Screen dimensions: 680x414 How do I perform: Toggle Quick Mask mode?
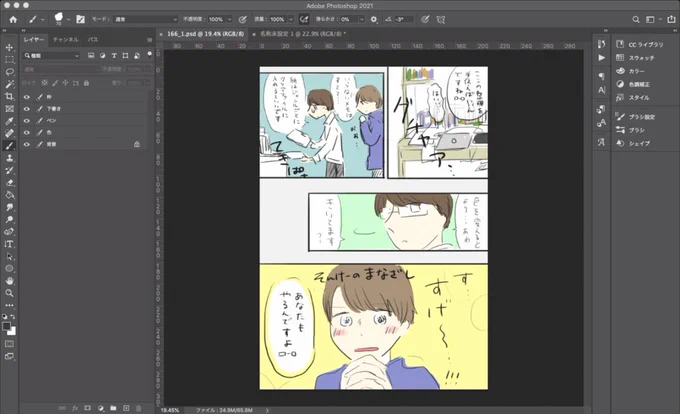click(x=9, y=344)
